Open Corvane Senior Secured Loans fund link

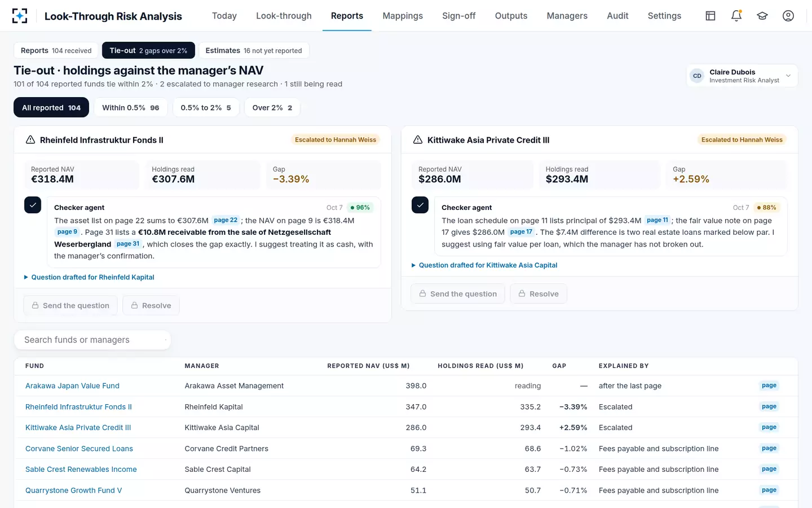coord(79,448)
